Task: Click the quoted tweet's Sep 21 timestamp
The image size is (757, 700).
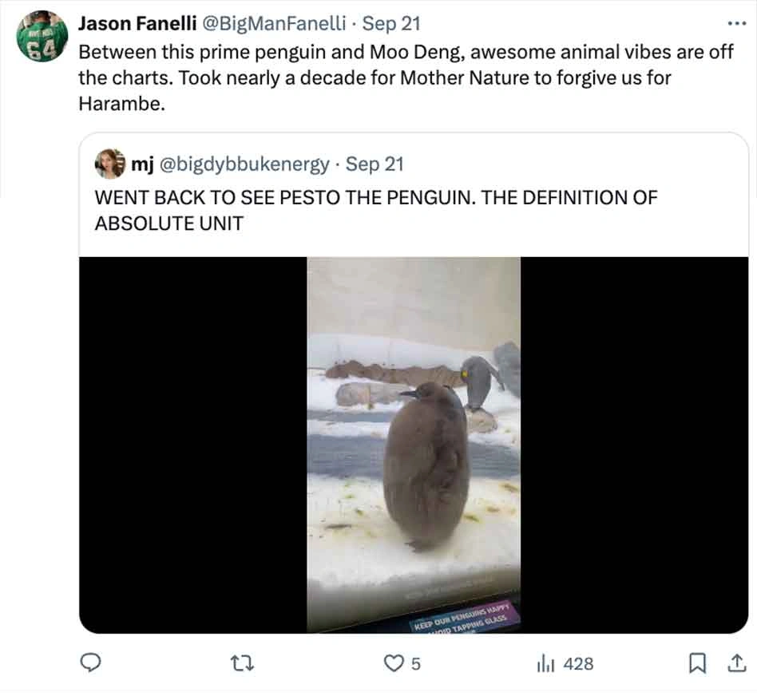Action: click(x=375, y=164)
